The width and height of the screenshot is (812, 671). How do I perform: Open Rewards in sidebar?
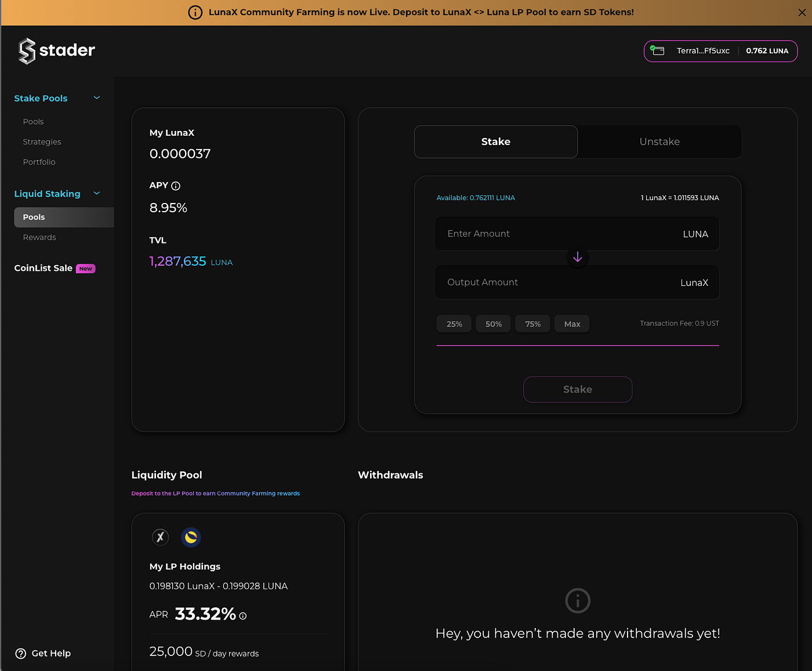click(x=39, y=238)
